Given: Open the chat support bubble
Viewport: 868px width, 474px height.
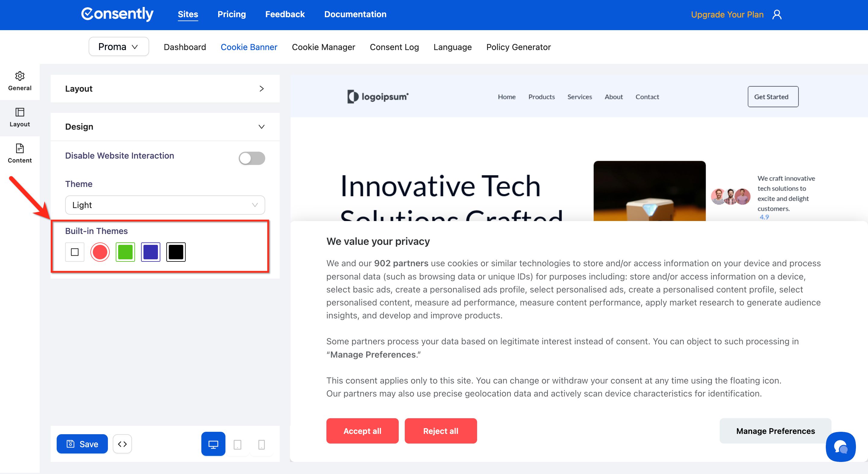Looking at the screenshot, I should 840,447.
